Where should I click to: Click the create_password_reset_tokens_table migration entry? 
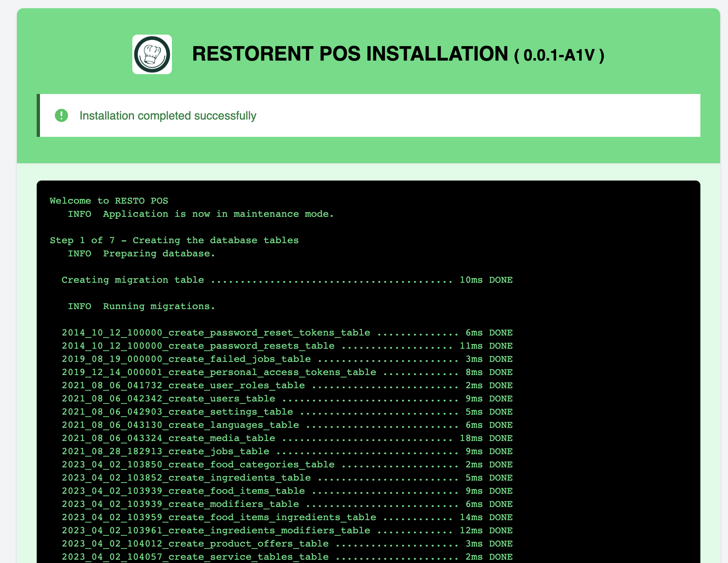216,333
